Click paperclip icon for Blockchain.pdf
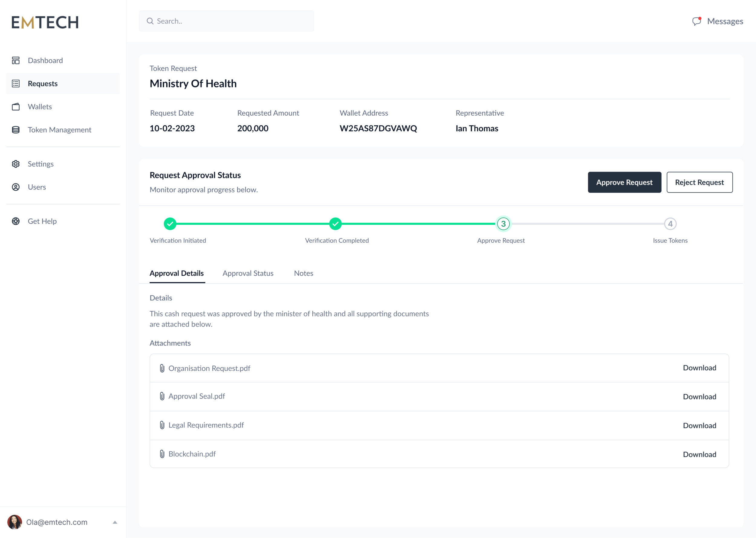Image resolution: width=756 pixels, height=538 pixels. pyautogui.click(x=162, y=454)
